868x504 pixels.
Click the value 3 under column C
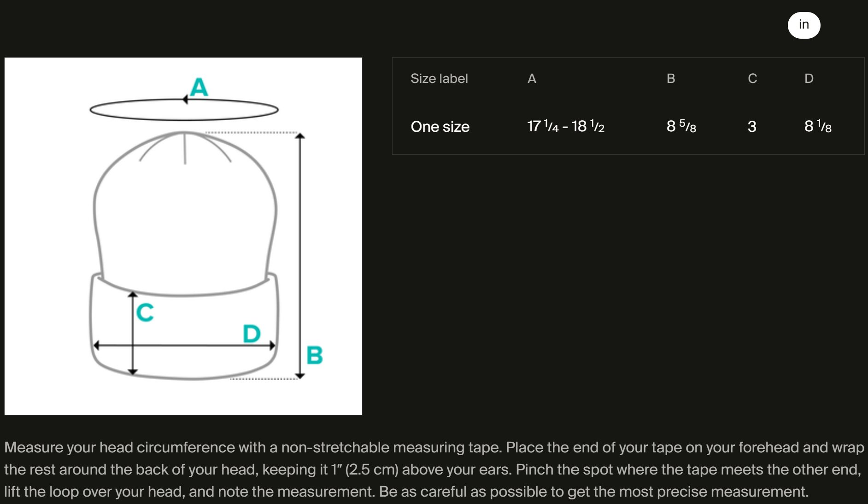coord(752,127)
